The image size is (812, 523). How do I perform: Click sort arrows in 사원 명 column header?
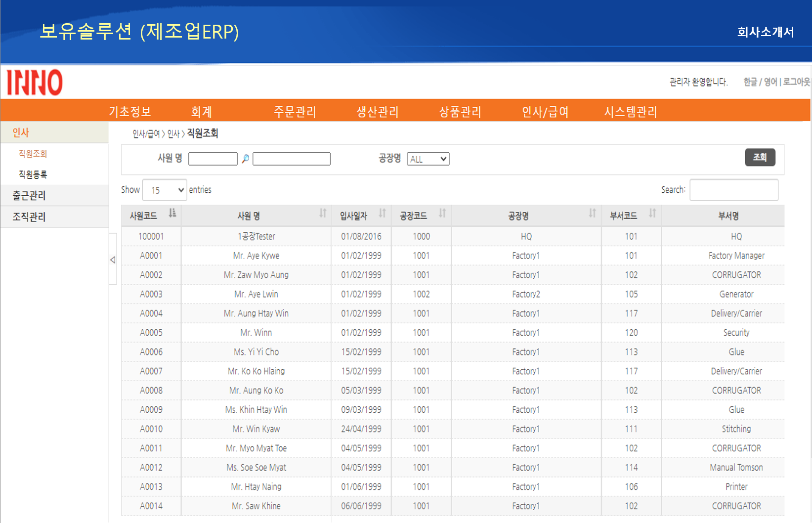tap(323, 214)
